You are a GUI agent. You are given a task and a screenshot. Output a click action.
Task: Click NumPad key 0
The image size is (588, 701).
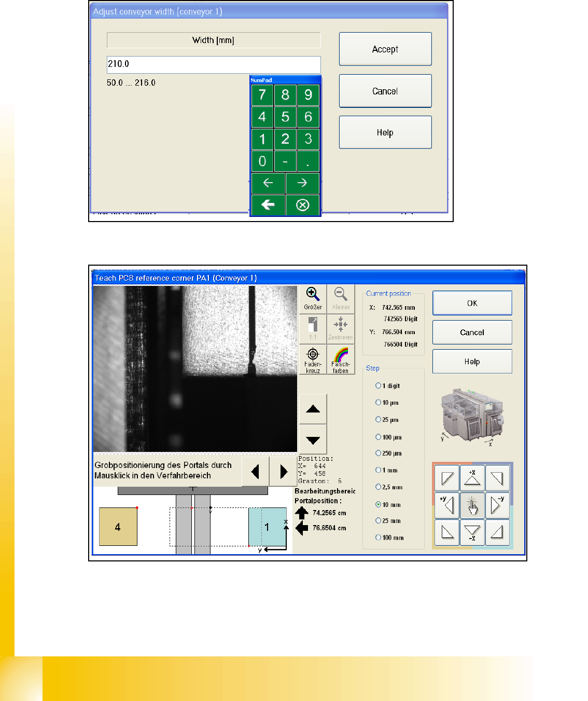[x=262, y=161]
